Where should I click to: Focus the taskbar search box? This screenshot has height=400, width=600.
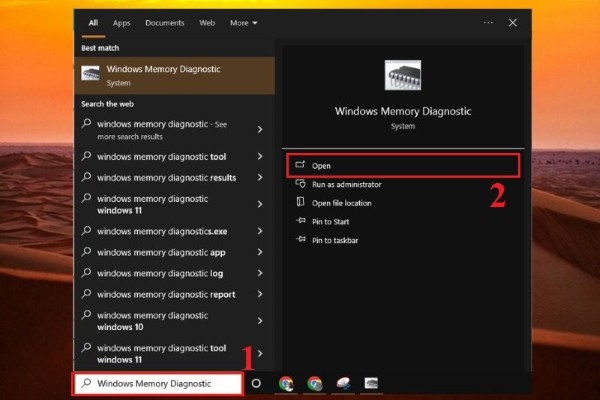[158, 384]
